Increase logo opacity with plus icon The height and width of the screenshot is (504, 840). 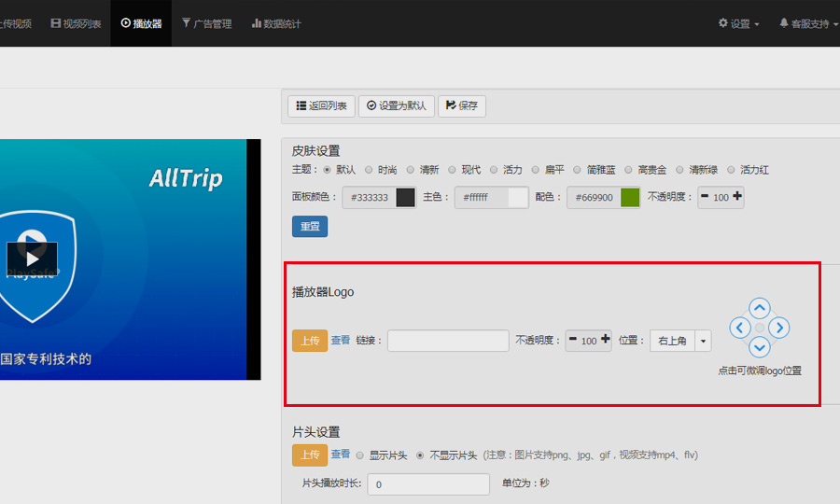click(x=605, y=341)
